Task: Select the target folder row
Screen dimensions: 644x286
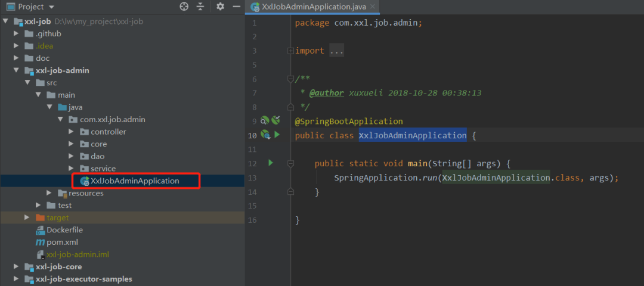Action: (x=122, y=217)
